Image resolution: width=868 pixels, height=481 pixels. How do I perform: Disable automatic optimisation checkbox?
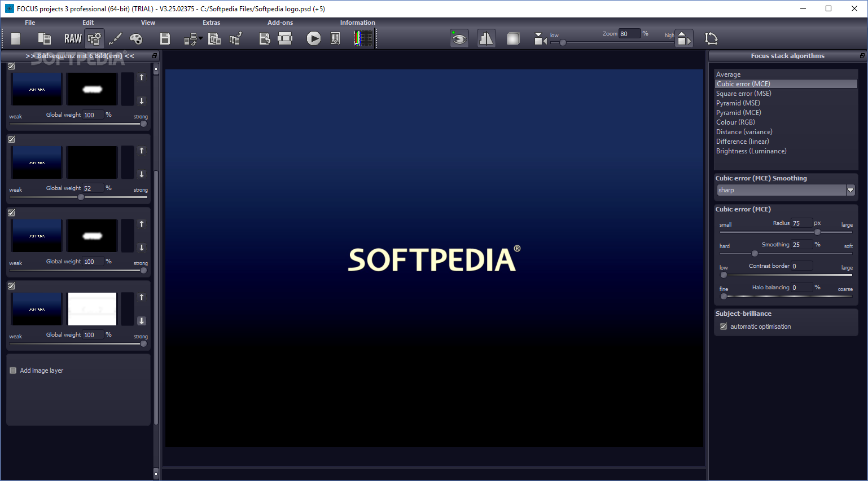[724, 326]
